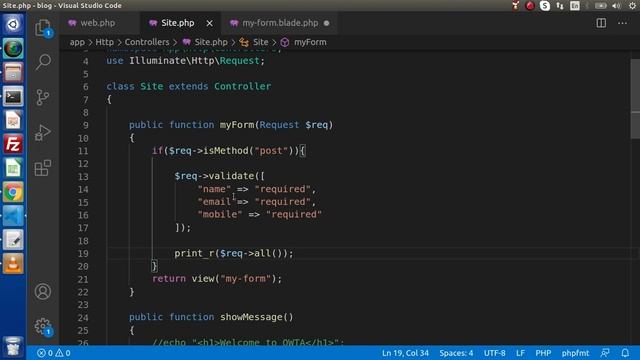Open the editor More Actions ellipsis

click(622, 23)
